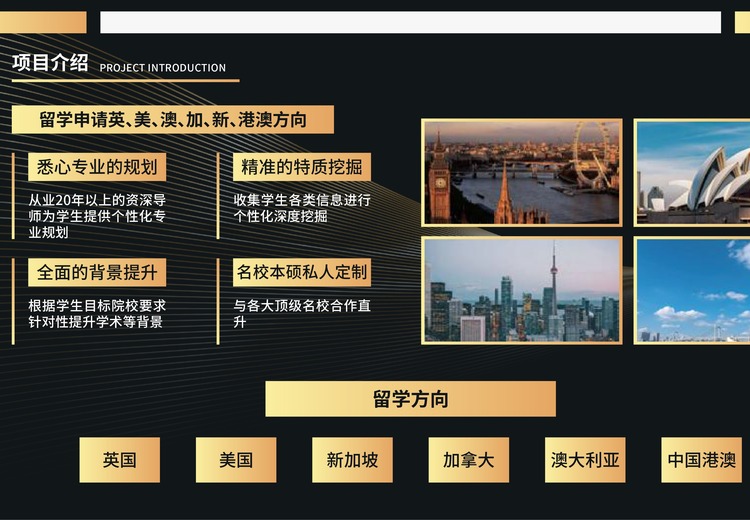Click the 精准的特质挖掘 label

[x=302, y=167]
